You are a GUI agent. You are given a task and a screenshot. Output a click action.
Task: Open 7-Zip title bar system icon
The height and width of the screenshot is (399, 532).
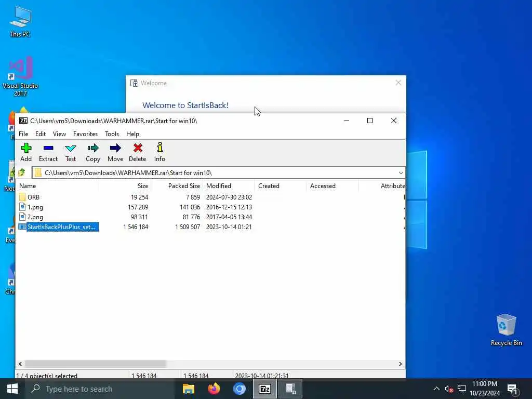click(23, 121)
